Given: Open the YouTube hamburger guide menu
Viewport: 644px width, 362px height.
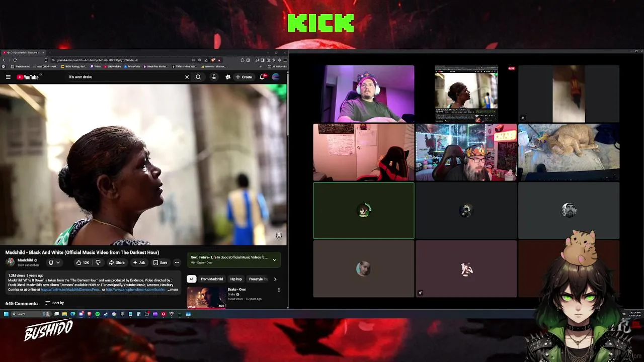Looking at the screenshot, I should coord(8,77).
